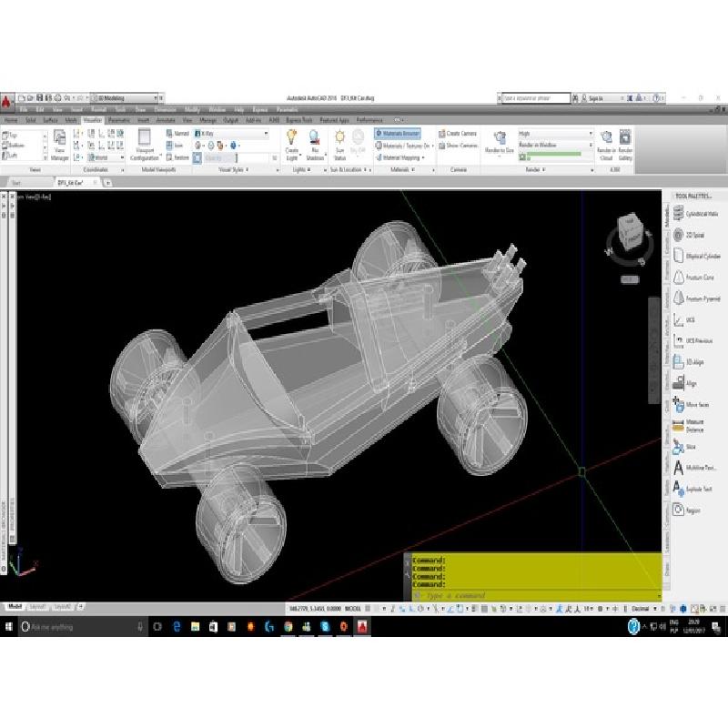
Task: Select the Bottom view preset
Action: click(x=14, y=146)
